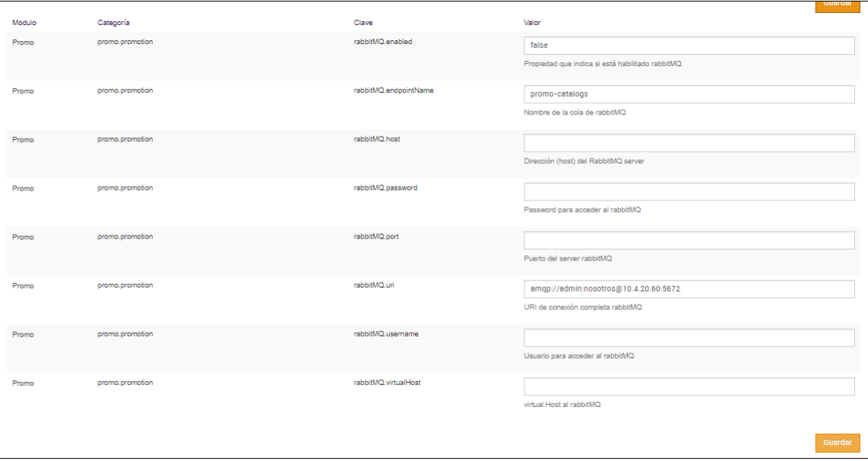Click the Modulo column header
868x461 pixels.
24,23
